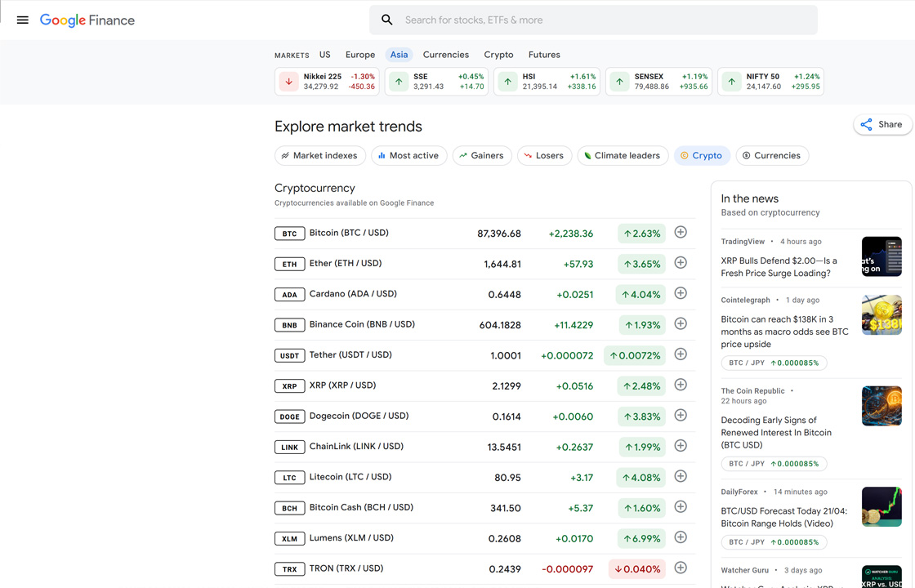
Task: Open the XRP Bulls Defend $2.00 article
Action: coord(779,266)
